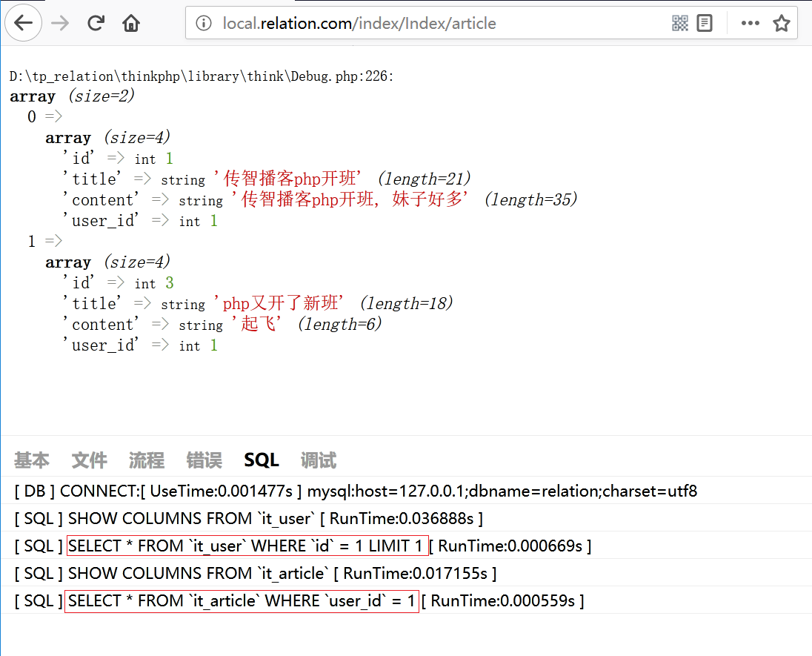Go to browser home page icon
Screen dimensions: 812x656
click(x=131, y=23)
